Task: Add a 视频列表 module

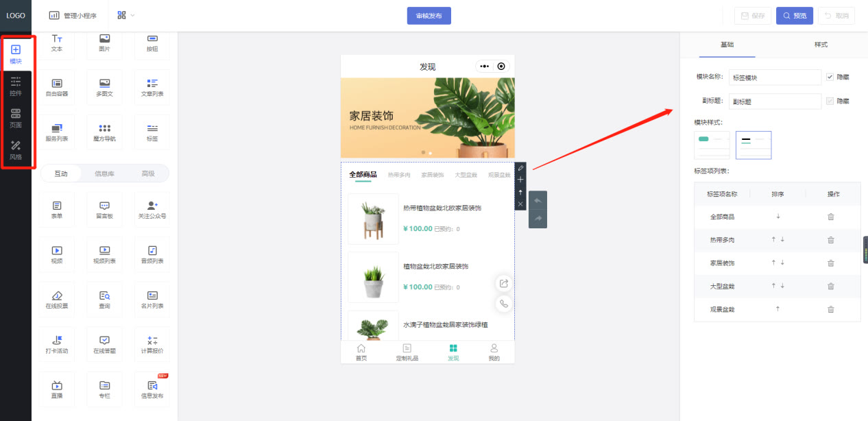Action: click(x=104, y=254)
